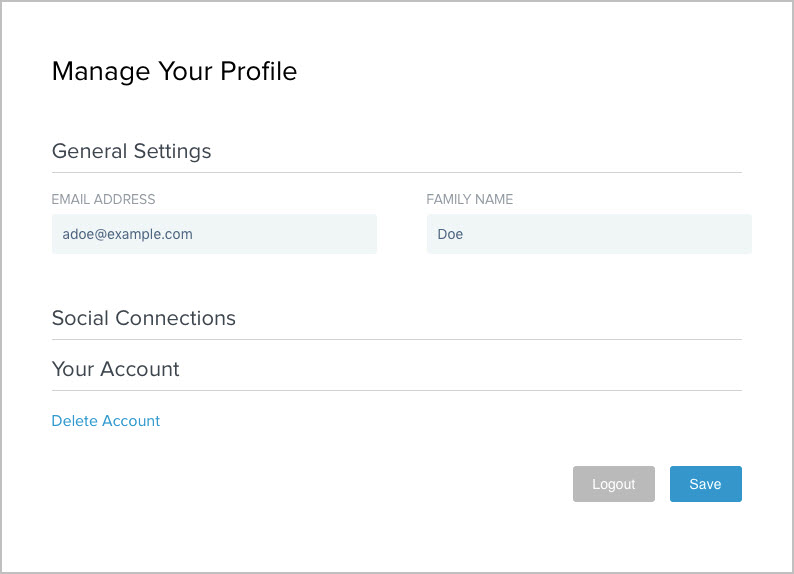Screen dimensions: 794x574
Task: Click on the adoe@example.com text
Action: point(127,234)
